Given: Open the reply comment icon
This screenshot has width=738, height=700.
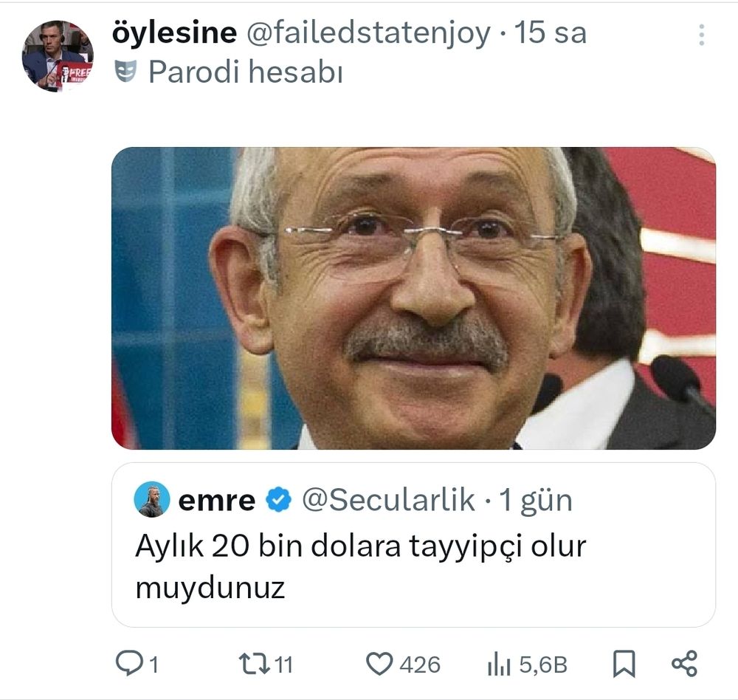Looking at the screenshot, I should (129, 663).
